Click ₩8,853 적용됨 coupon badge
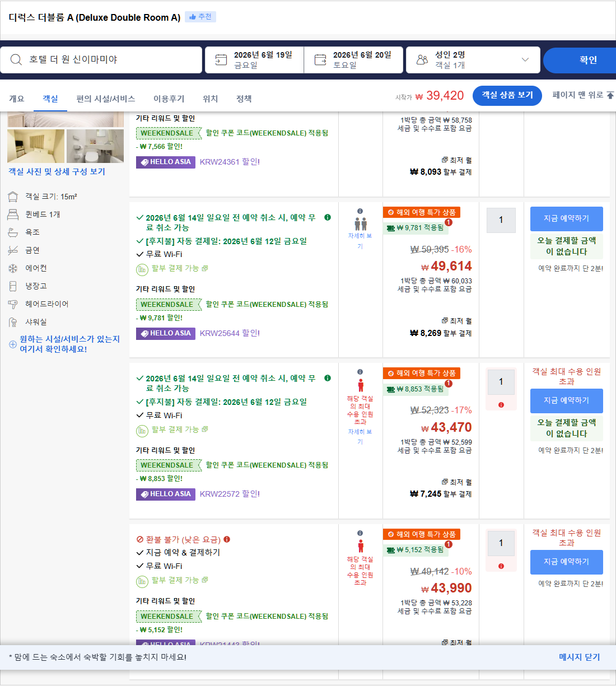The height and width of the screenshot is (686, 616). pyautogui.click(x=416, y=389)
